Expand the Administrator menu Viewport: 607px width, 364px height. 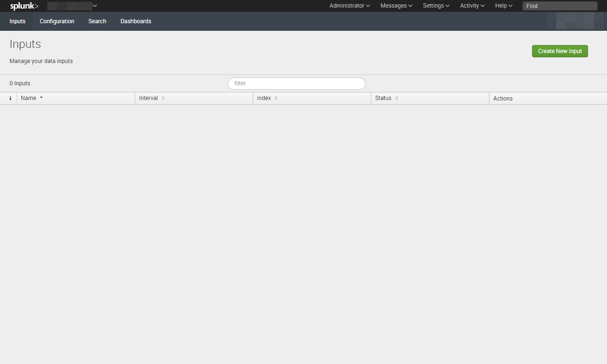point(349,6)
